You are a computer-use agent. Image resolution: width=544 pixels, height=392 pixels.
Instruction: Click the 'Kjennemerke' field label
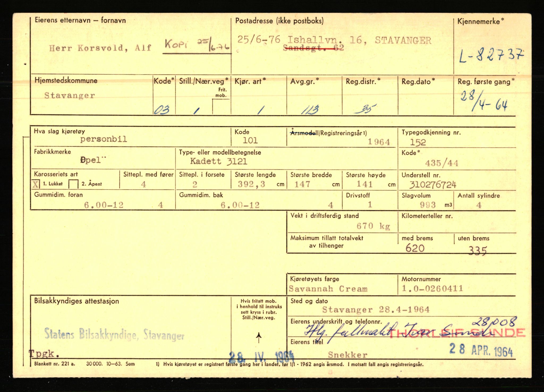pyautogui.click(x=480, y=21)
